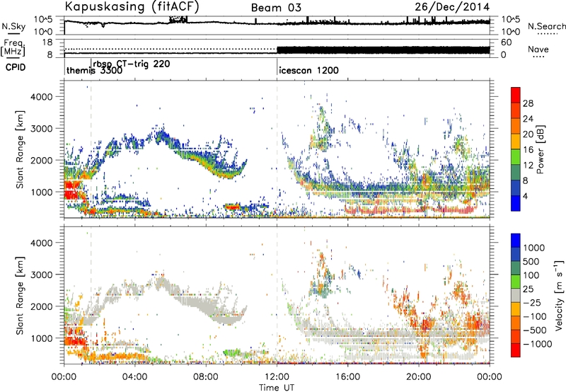This screenshot has height=392, width=566.
Task: Click the 'icescan 1200' CPID marker
Action: [x=308, y=70]
